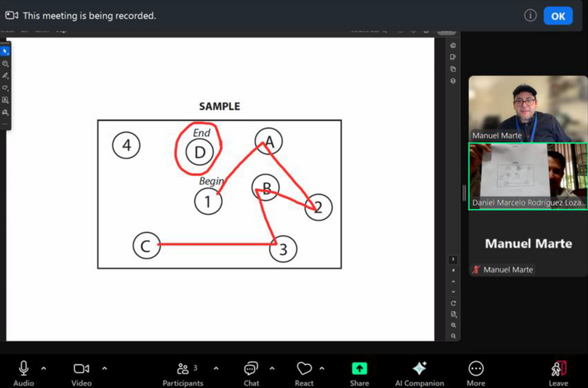Click the green Share button
The height and width of the screenshot is (388, 588).
point(359,373)
